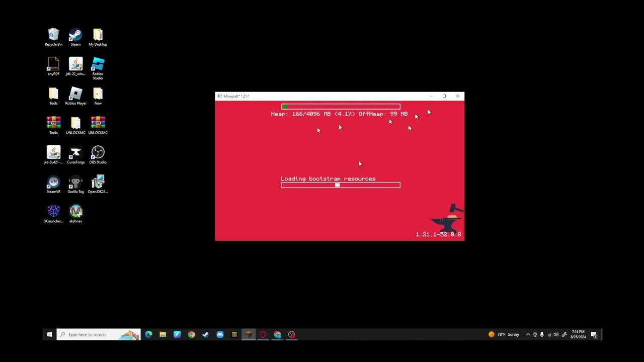This screenshot has width=644, height=362.
Task: Select the jre-8u421 Java installer icon
Action: point(53,155)
